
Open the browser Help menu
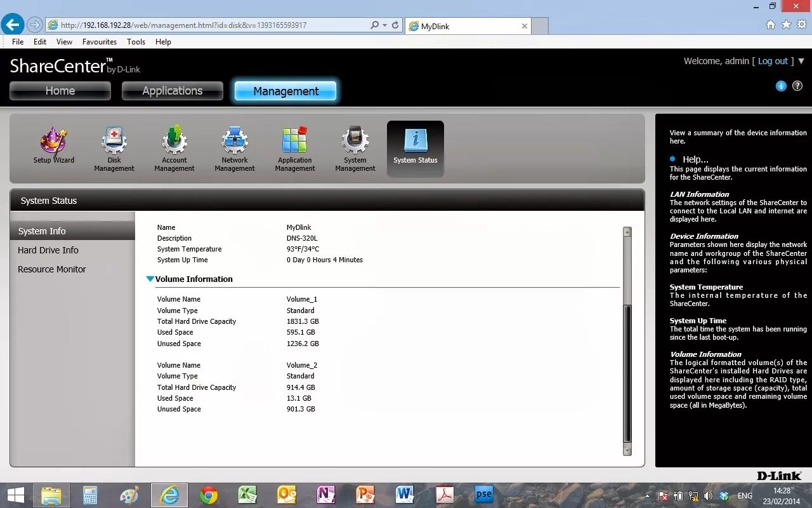163,42
